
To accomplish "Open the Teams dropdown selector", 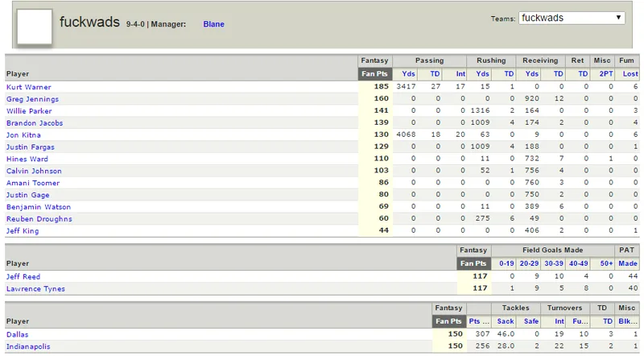I will click(572, 18).
